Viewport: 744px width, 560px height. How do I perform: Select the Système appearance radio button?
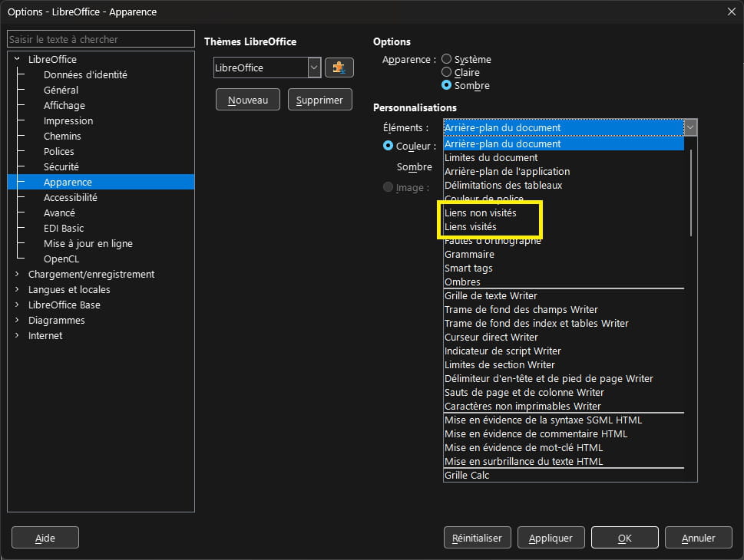(447, 59)
